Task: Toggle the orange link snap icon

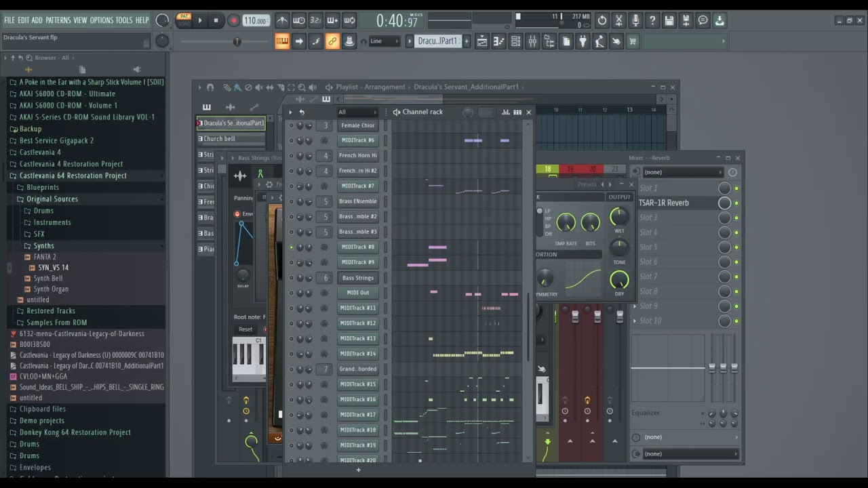Action: coord(332,41)
